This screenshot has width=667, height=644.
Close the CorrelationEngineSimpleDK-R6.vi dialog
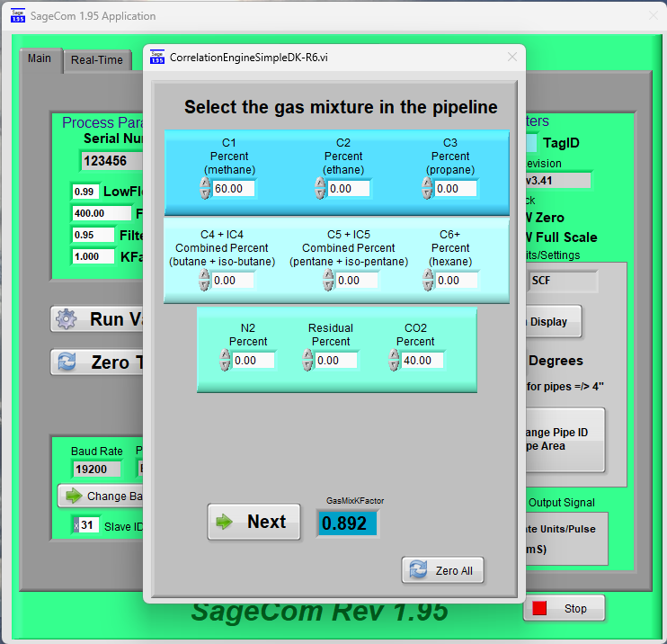point(512,57)
